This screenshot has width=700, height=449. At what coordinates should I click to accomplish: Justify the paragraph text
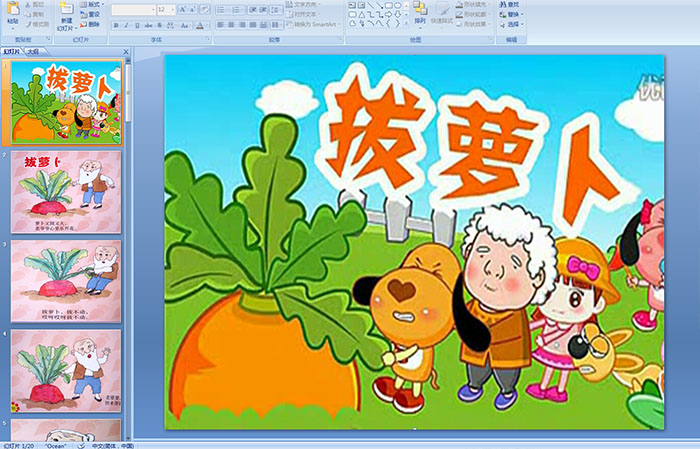pos(253,25)
